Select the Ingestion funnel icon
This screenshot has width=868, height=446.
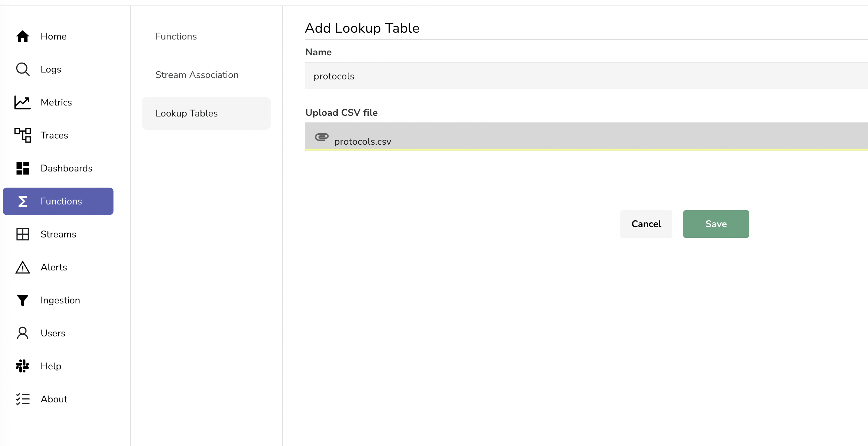[22, 300]
